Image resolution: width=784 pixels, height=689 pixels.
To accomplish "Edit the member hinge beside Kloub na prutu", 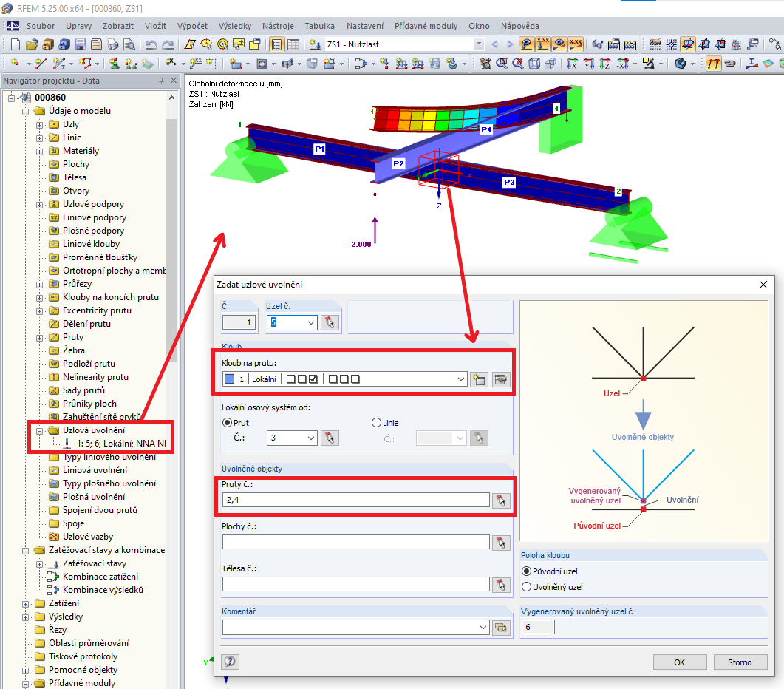I will click(500, 379).
